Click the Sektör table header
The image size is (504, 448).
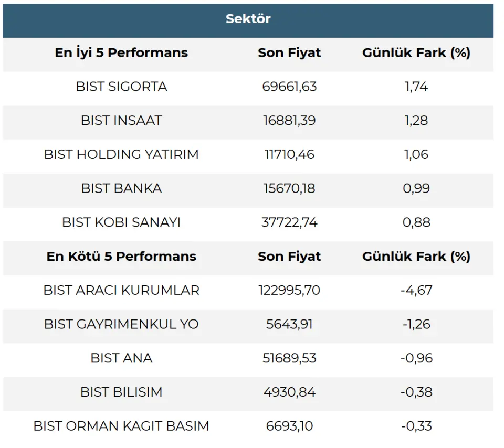248,19
